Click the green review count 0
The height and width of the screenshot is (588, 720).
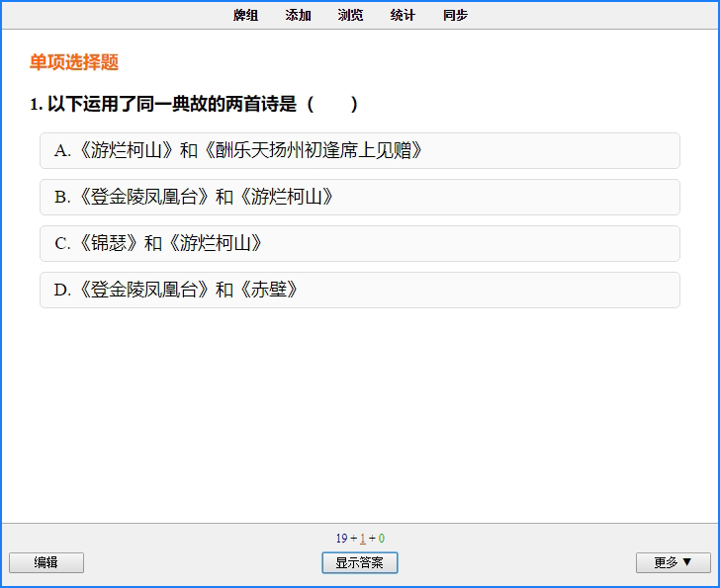point(381,538)
